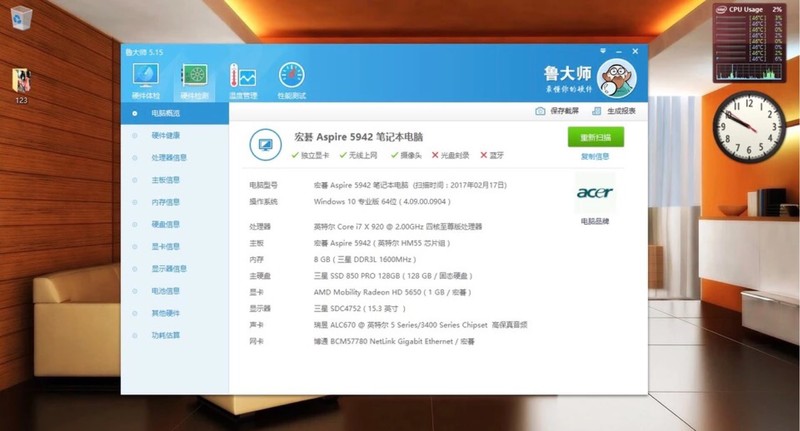
Task: Click the 鲁大师 mascot avatar
Action: coord(617,78)
